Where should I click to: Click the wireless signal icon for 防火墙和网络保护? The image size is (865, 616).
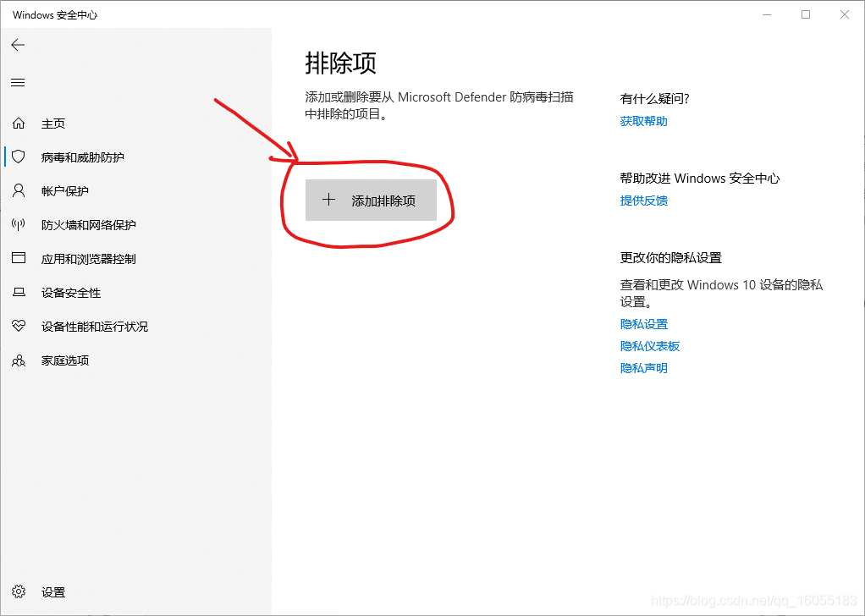(x=19, y=224)
